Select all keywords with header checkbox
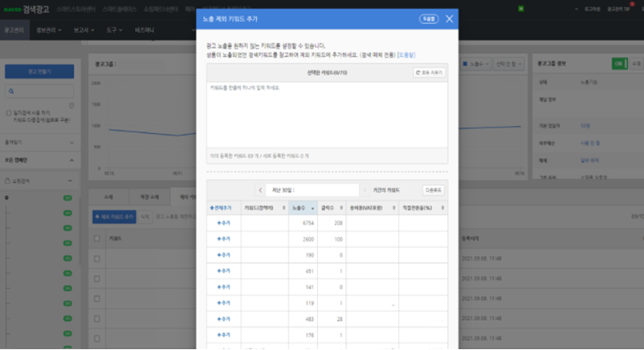 click(97, 239)
